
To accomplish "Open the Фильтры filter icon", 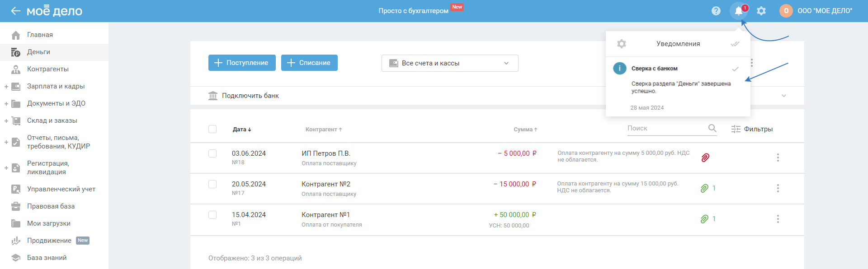I will point(736,129).
